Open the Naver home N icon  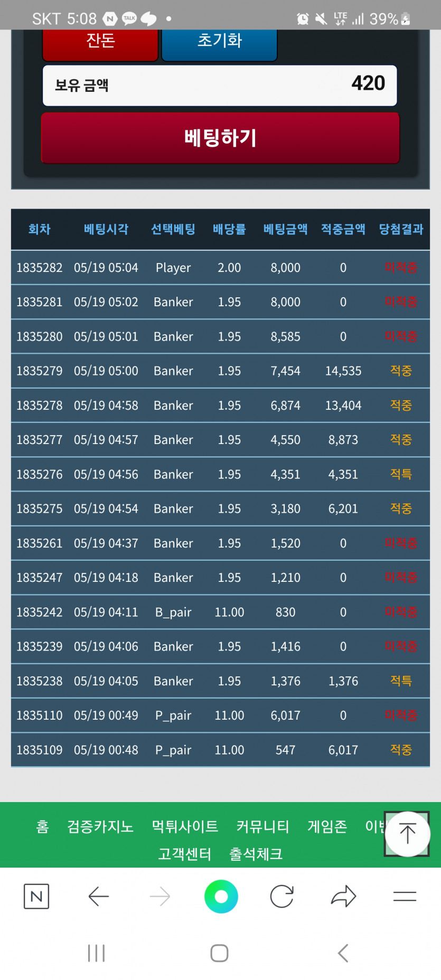coord(36,896)
